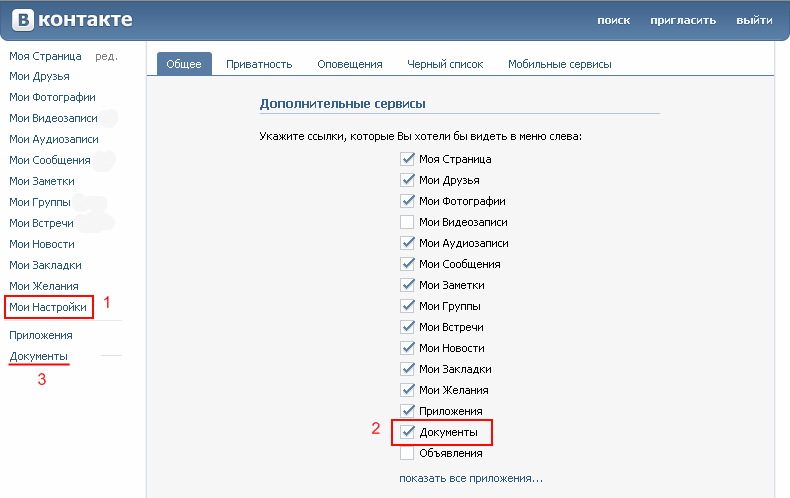Open the Черный список tab
Image resolution: width=790 pixels, height=498 pixels.
click(445, 65)
